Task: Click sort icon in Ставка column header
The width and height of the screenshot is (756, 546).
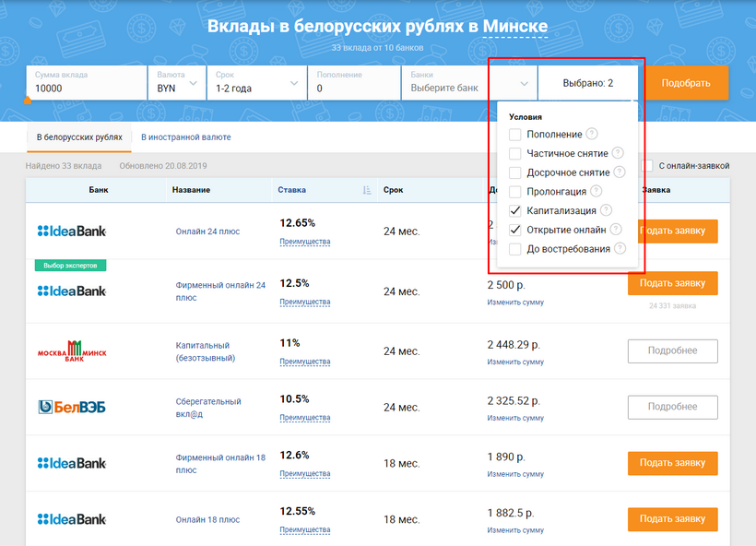Action: click(367, 190)
